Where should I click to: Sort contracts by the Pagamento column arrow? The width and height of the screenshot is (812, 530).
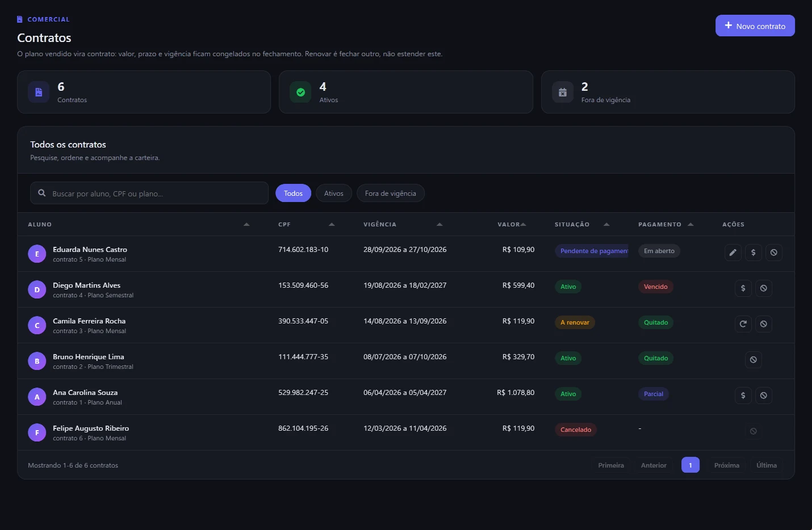[x=690, y=224]
